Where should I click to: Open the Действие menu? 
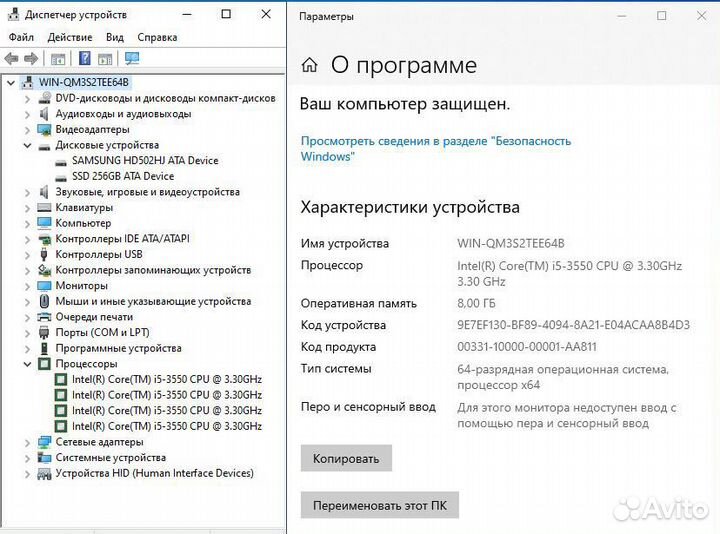[70, 37]
